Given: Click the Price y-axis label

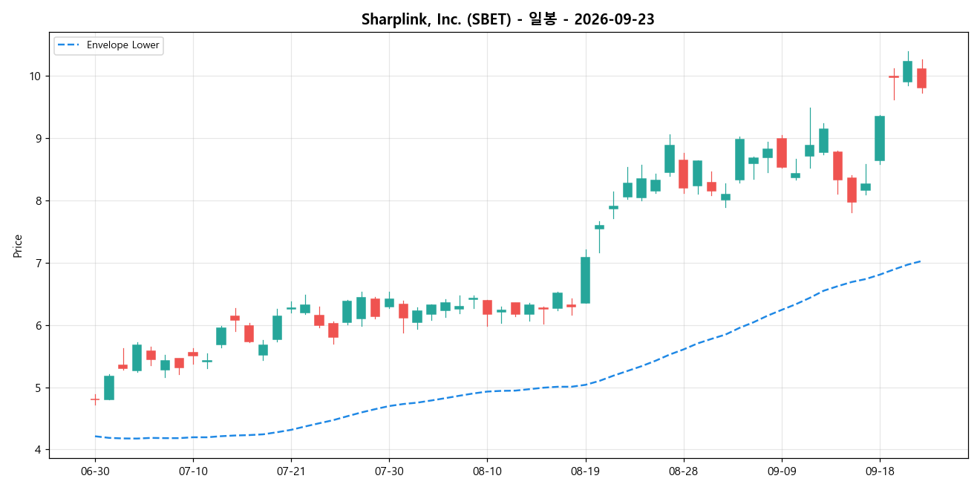Looking at the screenshot, I should [18, 246].
